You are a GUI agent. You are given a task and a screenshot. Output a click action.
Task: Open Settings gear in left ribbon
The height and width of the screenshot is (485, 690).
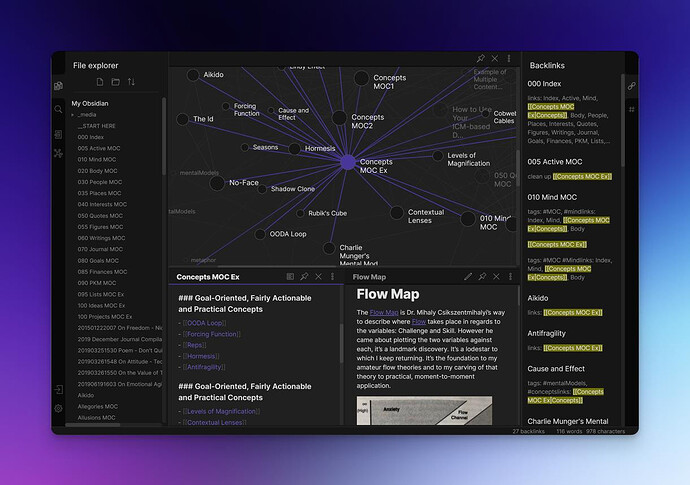58,408
